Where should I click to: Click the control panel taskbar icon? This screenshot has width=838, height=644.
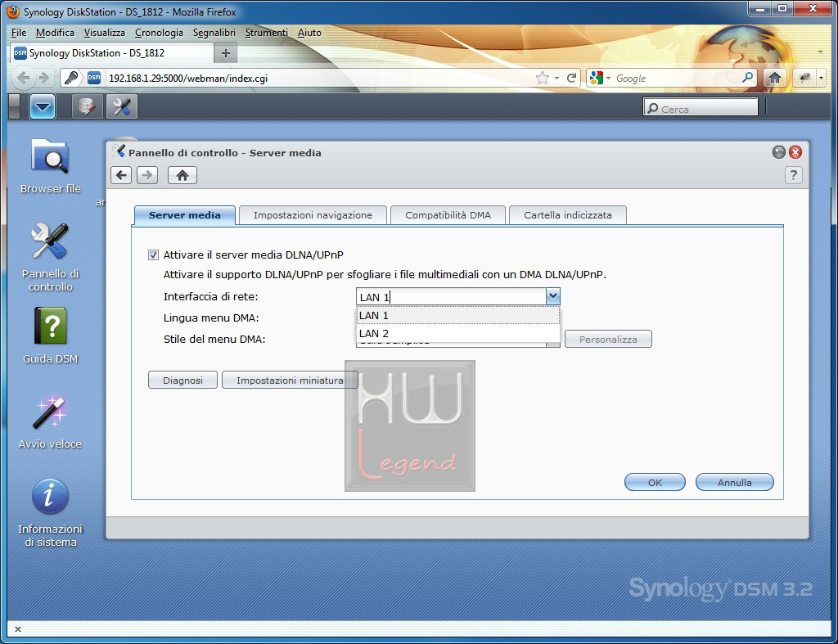pyautogui.click(x=121, y=107)
